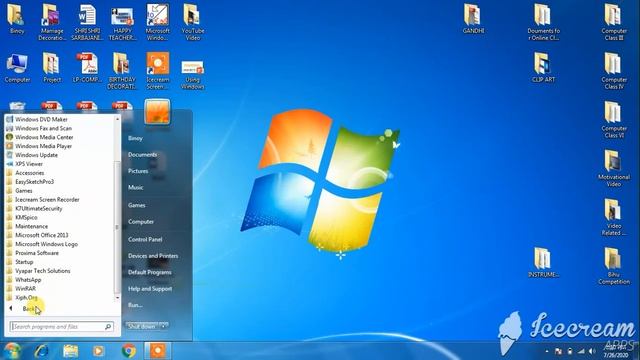Launch Google Chrome from taskbar
This screenshot has height=360, width=640.
[129, 351]
